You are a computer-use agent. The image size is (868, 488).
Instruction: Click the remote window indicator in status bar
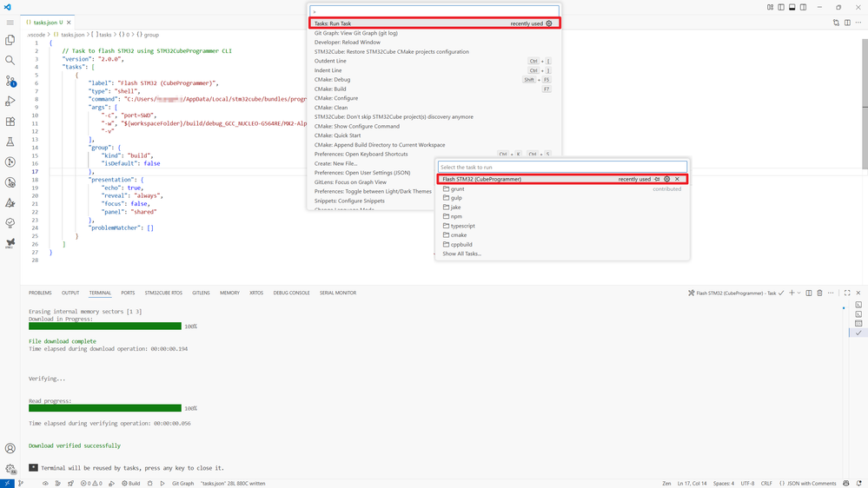coord(7,483)
